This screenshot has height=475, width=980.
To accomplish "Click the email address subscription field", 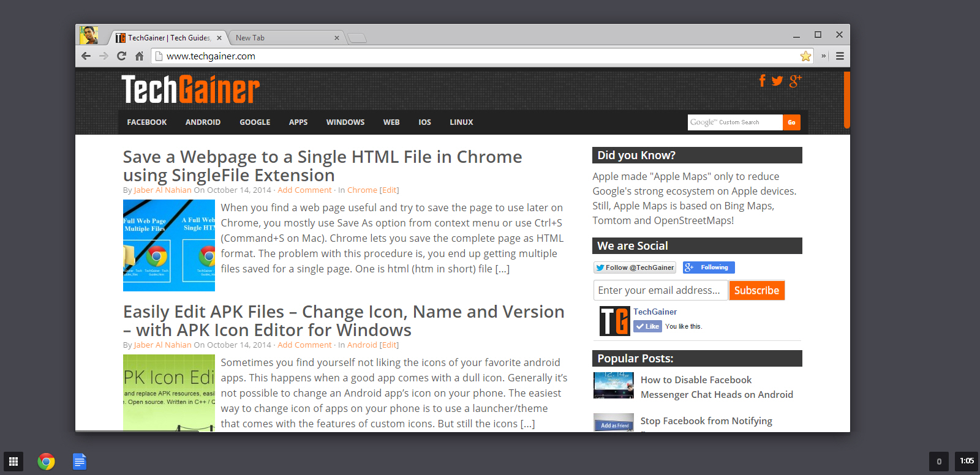I will (x=660, y=290).
